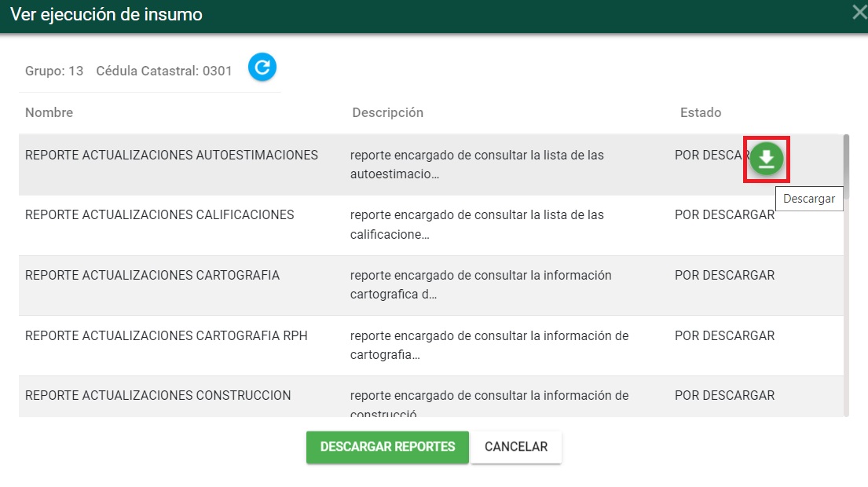Click the CANCELAR button
Viewport: 868px width, 487px height.
point(515,447)
